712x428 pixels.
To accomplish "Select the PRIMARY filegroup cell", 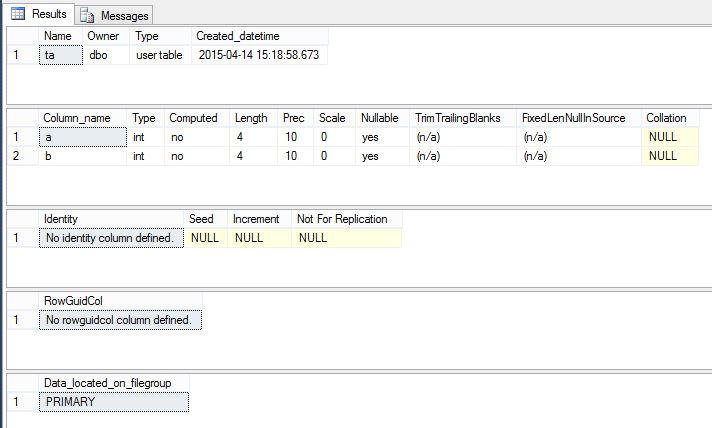I will 114,402.
